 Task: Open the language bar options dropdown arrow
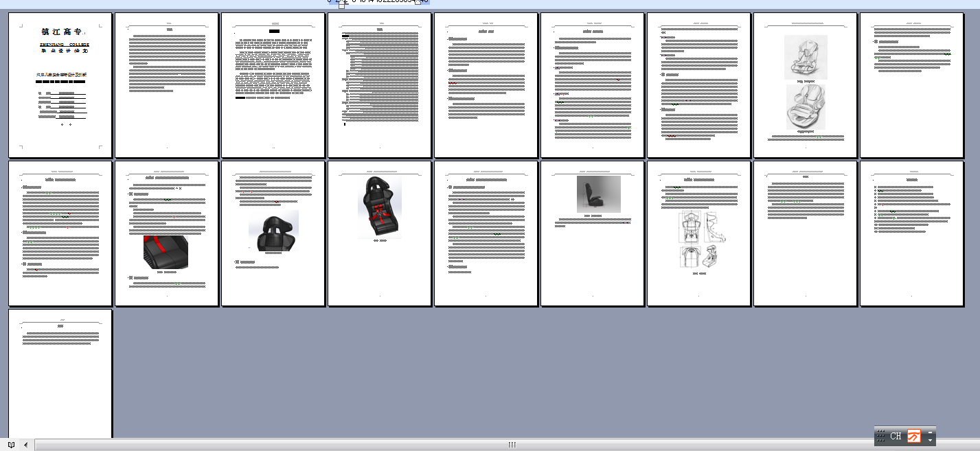931,440
